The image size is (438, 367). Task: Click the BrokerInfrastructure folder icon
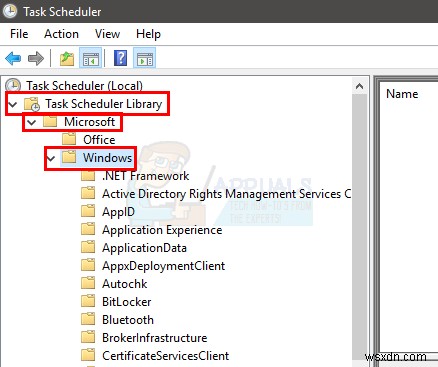(88, 338)
